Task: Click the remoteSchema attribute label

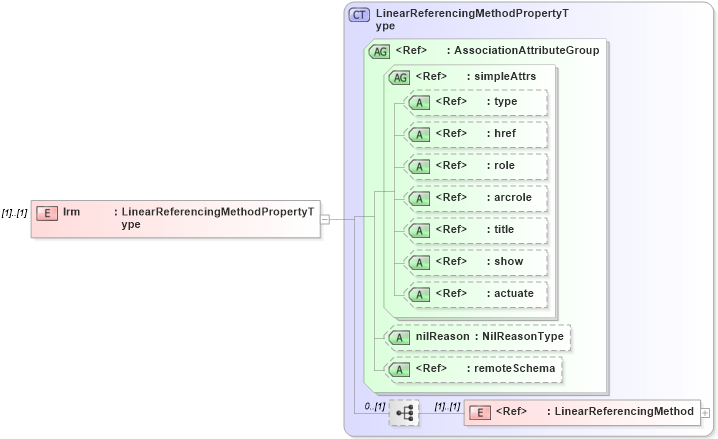Action: point(514,369)
